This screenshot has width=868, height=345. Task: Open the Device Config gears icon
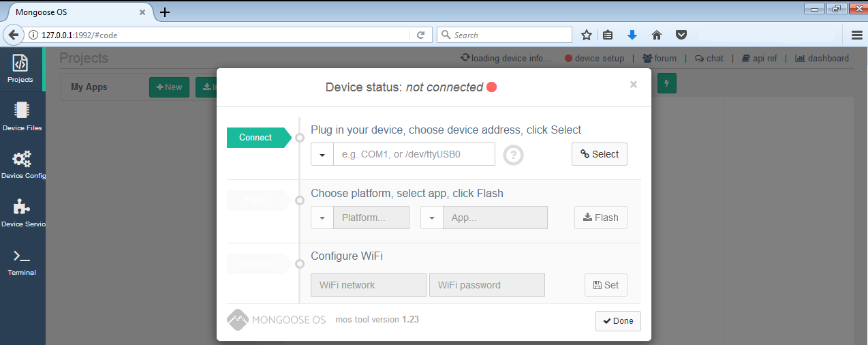point(22,164)
